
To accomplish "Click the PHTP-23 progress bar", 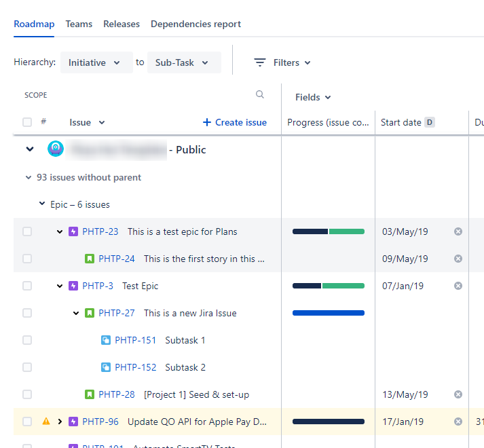I will pyautogui.click(x=329, y=231).
